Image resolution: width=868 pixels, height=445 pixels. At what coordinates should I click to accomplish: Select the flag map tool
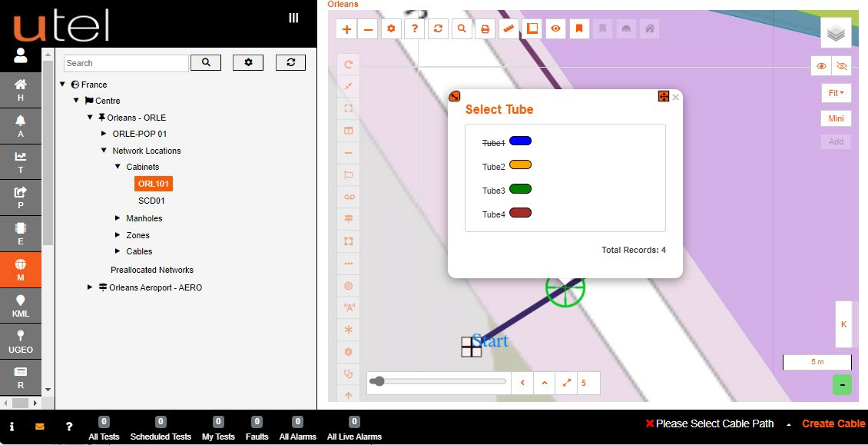pos(349,175)
